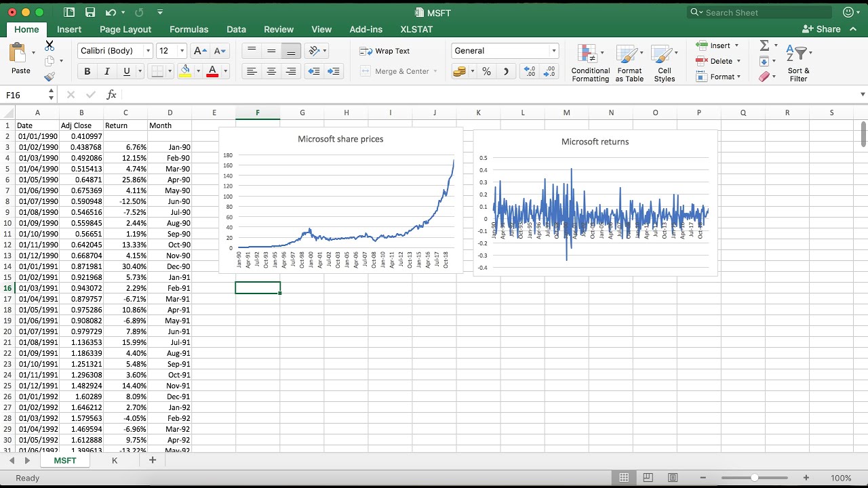Open Sort & Filter

point(799,64)
